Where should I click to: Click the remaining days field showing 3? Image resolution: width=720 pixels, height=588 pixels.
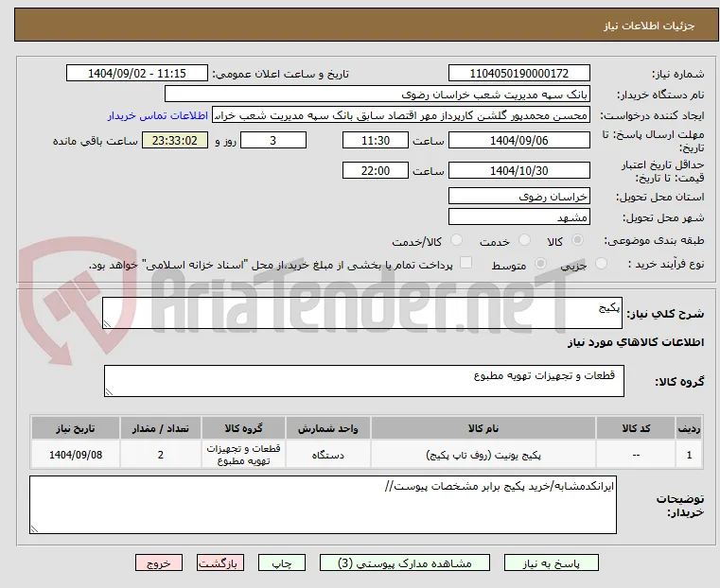pos(273,140)
